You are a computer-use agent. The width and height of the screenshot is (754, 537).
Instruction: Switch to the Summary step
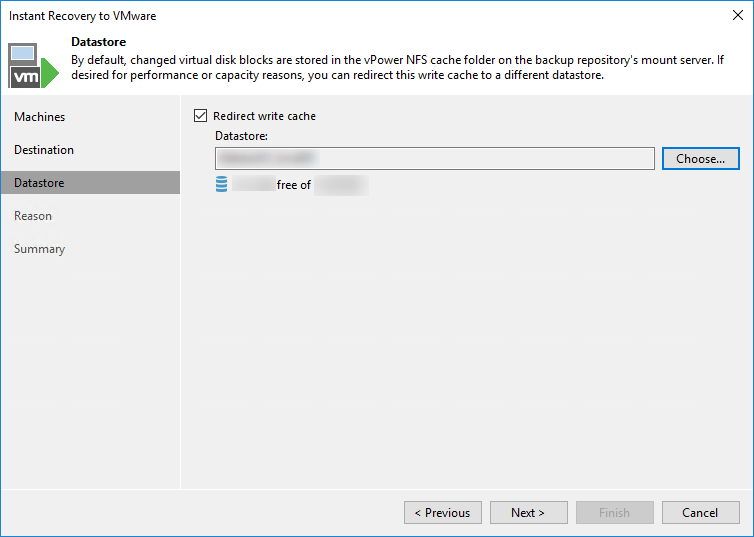(39, 249)
